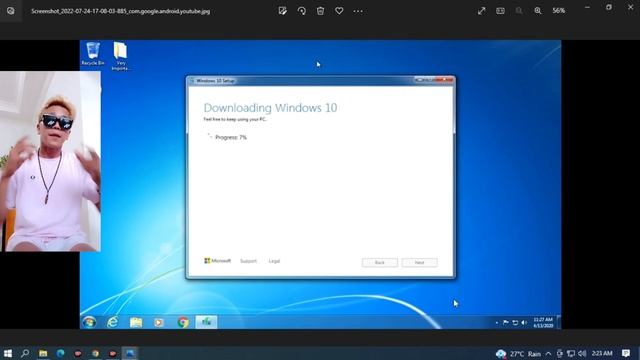Expand hidden icons arrow in Windows 7 tray
This screenshot has width=640, height=360.
[x=497, y=322]
